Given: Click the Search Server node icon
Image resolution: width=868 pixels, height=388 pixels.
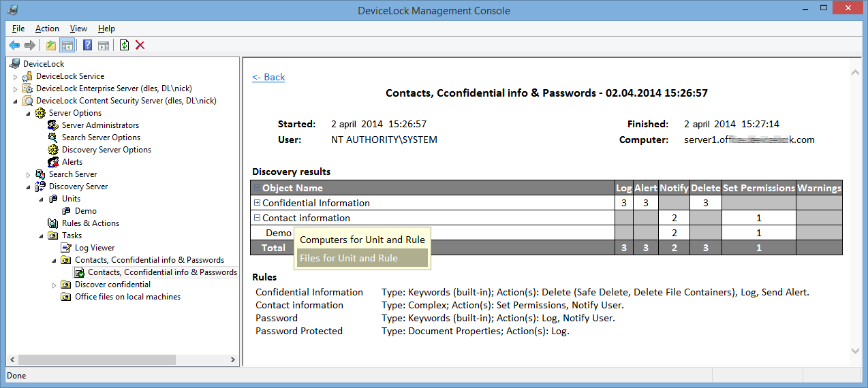Looking at the screenshot, I should point(41,174).
